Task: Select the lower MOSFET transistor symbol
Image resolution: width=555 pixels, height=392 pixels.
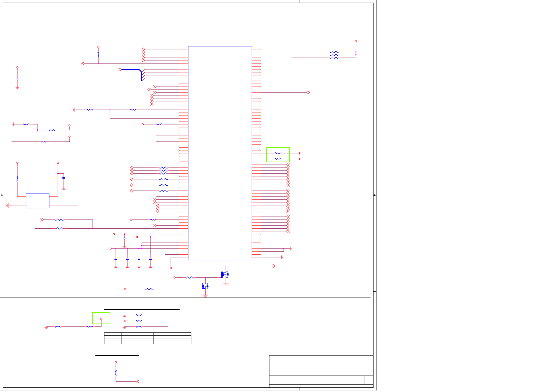Action: (x=205, y=286)
